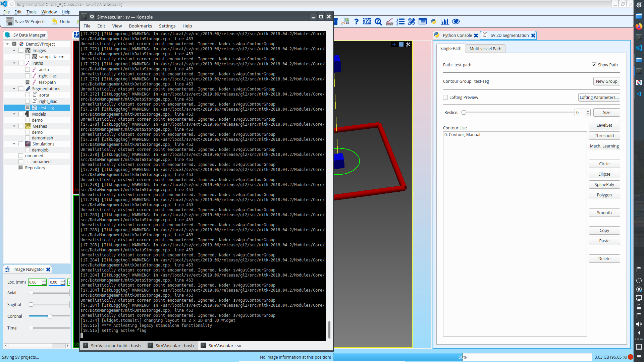Toggle visibility of the test-seg segmentation

27,108
